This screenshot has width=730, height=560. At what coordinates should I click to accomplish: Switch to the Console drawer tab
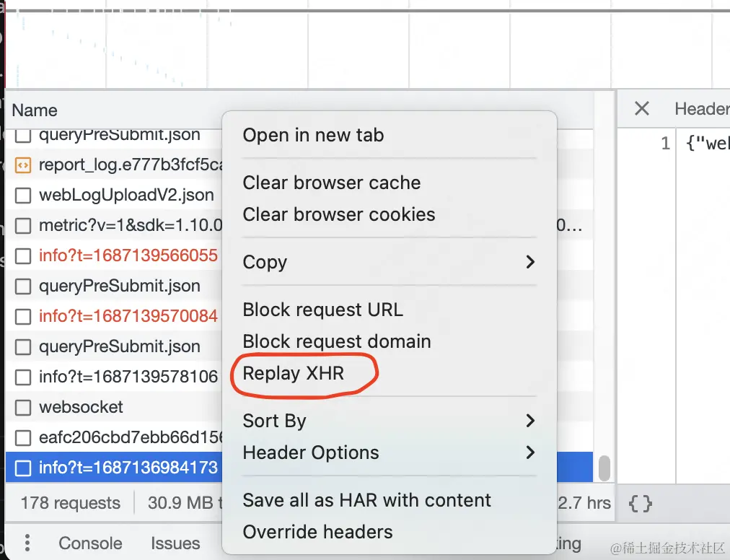coord(90,543)
